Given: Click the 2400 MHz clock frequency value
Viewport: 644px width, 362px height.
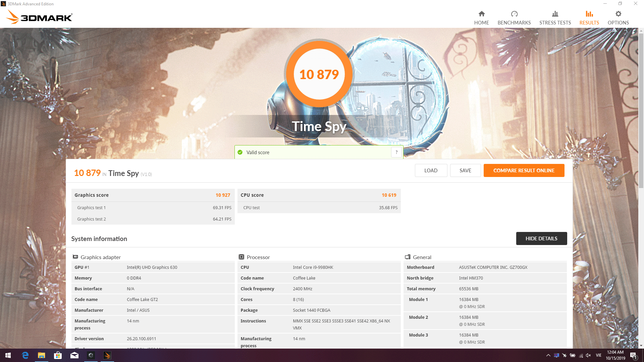Looking at the screenshot, I should pos(302,289).
